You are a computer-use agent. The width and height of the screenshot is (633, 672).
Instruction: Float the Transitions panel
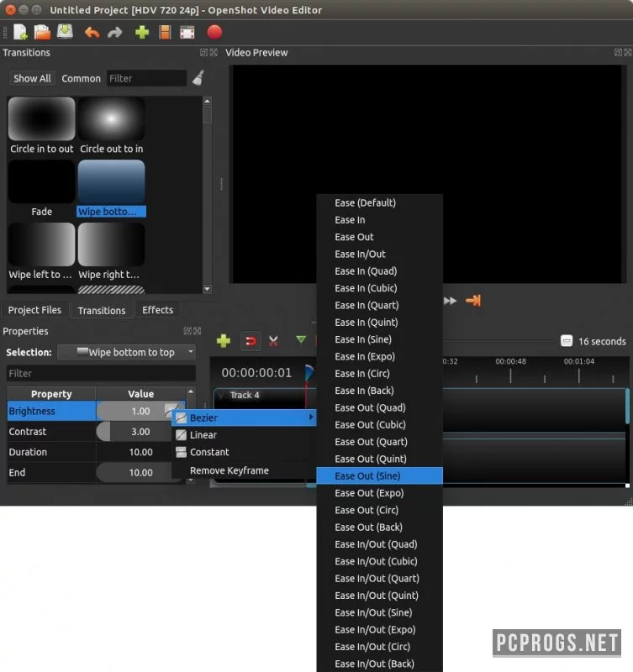[x=203, y=52]
